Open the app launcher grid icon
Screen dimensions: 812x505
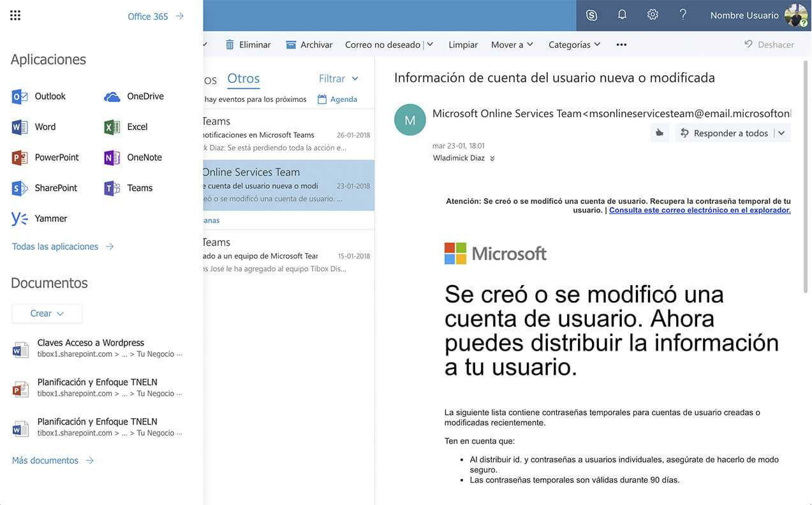tap(15, 16)
